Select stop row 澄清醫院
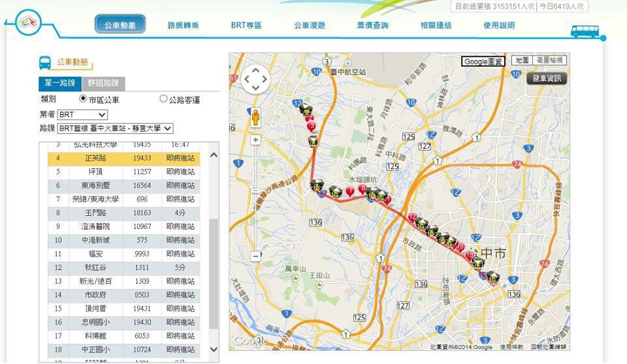This screenshot has height=364, width=627. pyautogui.click(x=123, y=226)
